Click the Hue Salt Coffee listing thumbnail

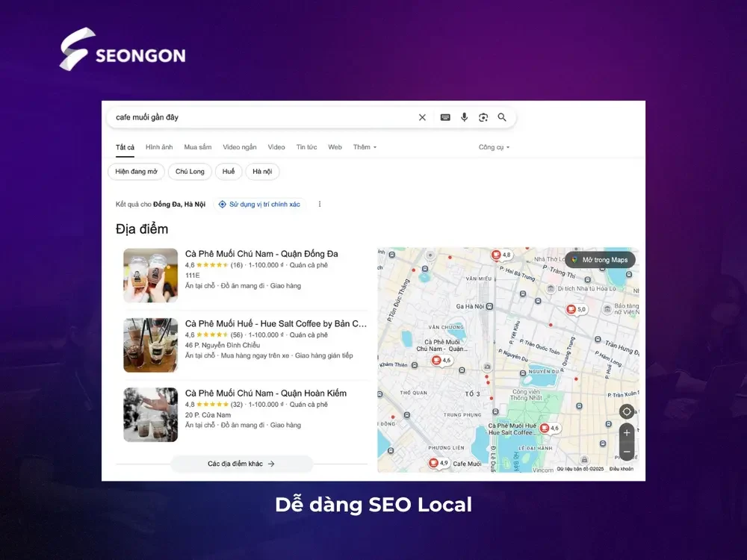[x=151, y=345]
